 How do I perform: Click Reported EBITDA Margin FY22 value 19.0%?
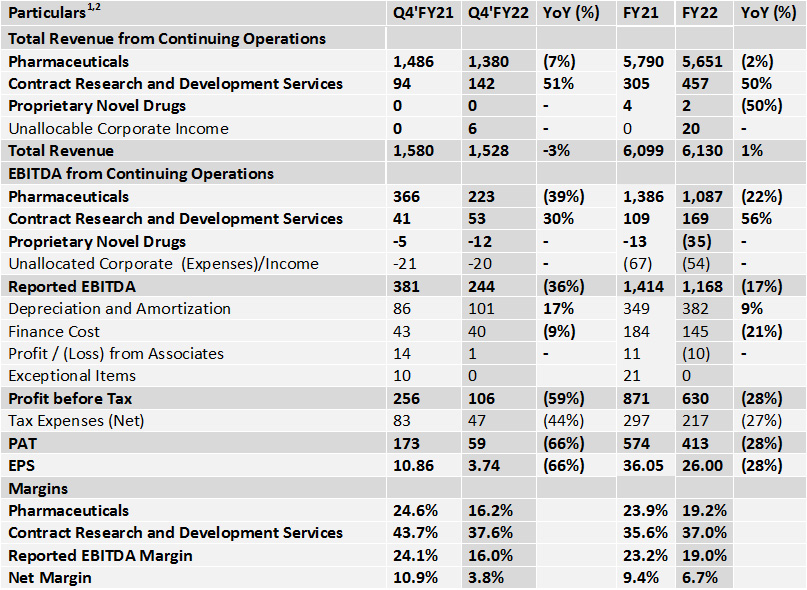[705, 556]
